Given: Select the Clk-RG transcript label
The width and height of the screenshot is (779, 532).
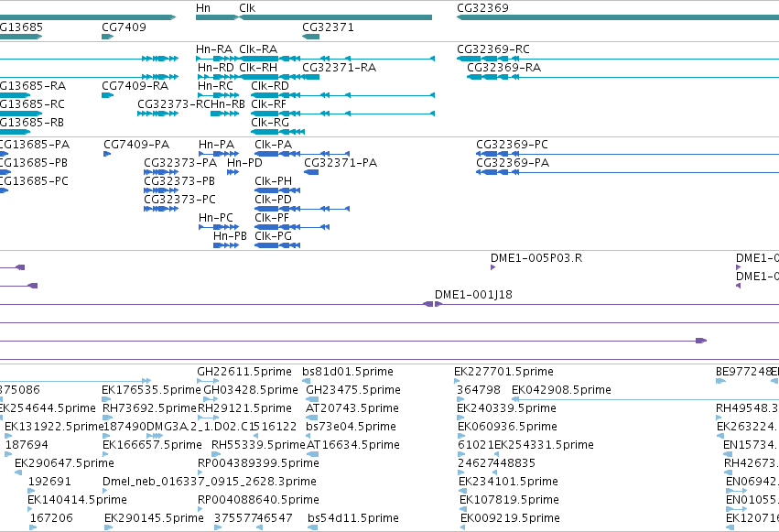Looking at the screenshot, I should (x=270, y=123).
